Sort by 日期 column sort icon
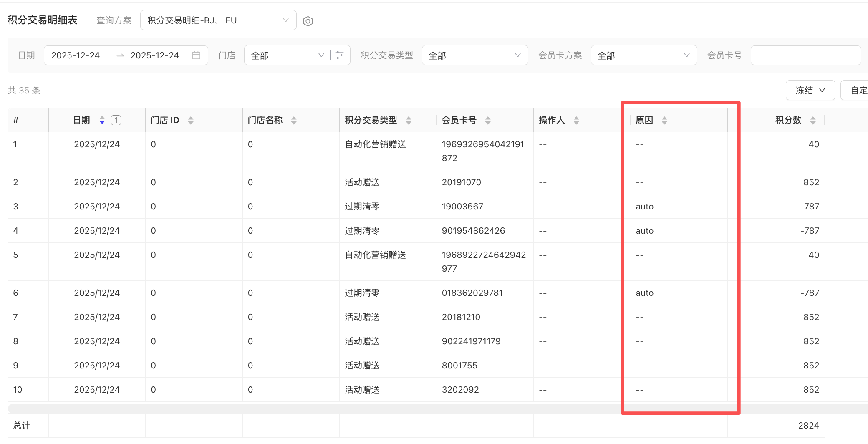Image resolution: width=868 pixels, height=444 pixels. (102, 121)
